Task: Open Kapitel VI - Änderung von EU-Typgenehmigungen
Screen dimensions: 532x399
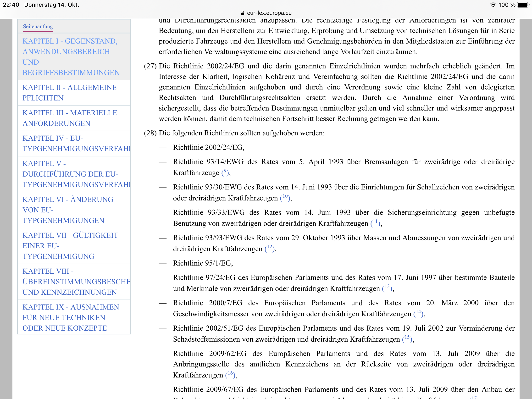Action: [74, 210]
